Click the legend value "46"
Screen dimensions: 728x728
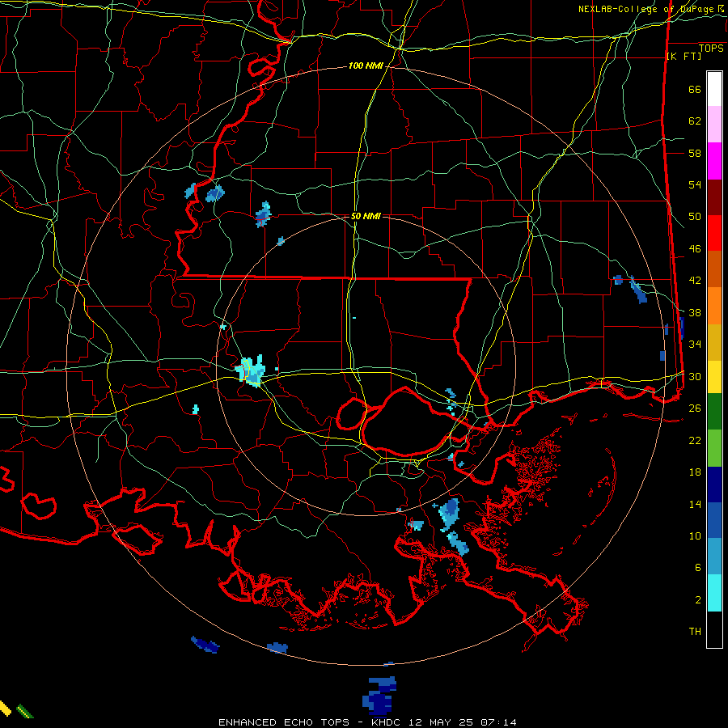pos(695,249)
